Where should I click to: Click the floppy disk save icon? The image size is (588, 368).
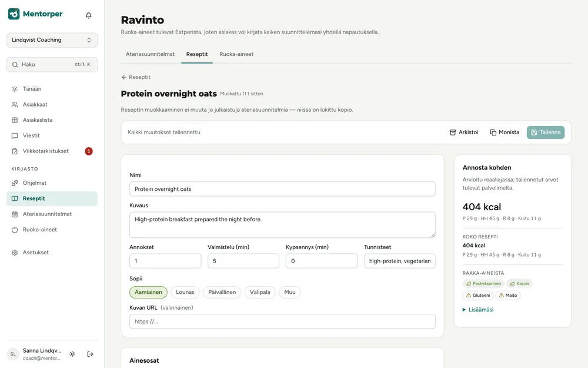(534, 132)
